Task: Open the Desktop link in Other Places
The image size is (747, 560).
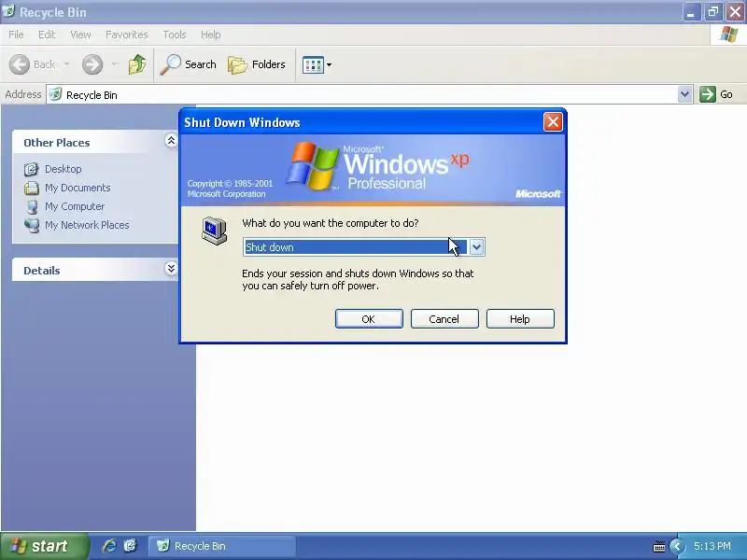Action: click(63, 169)
